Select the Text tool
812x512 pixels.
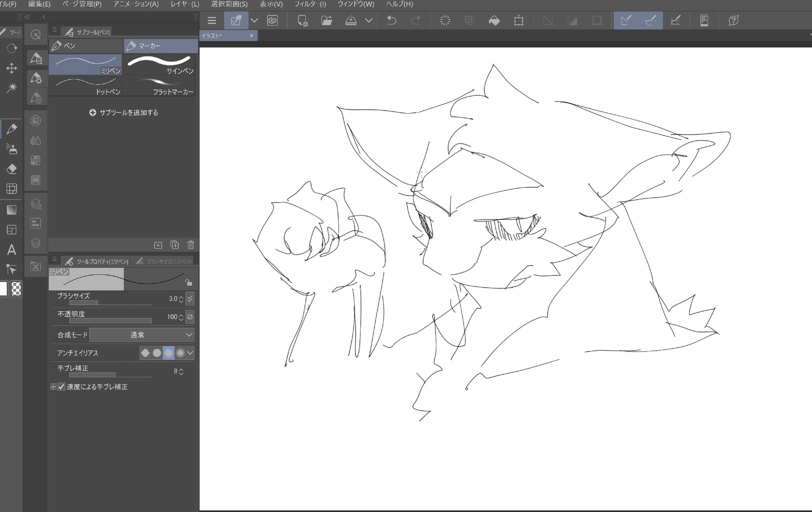11,250
